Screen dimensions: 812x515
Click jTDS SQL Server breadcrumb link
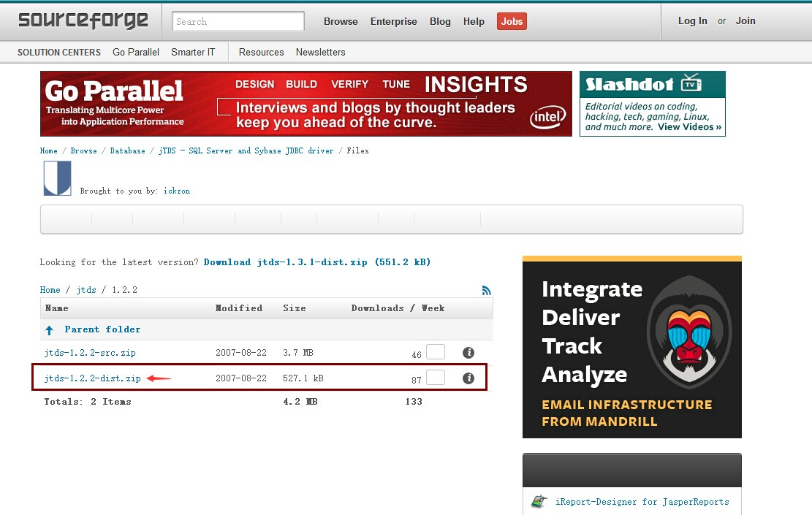point(246,150)
